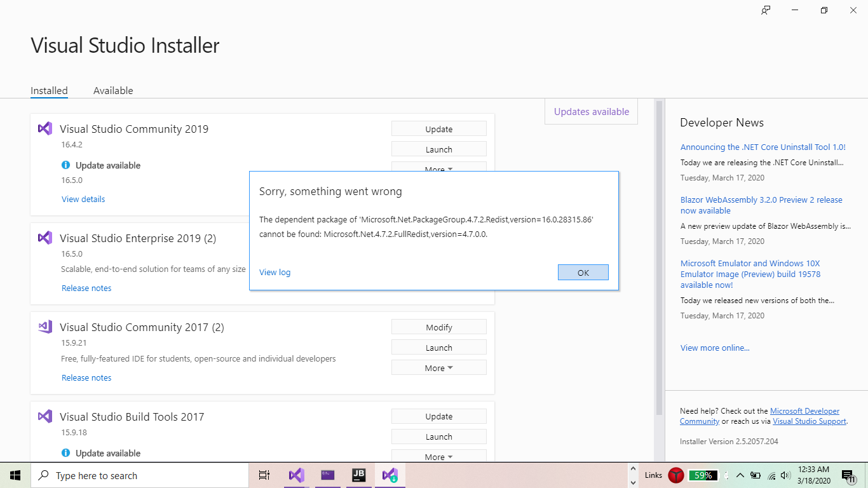Screen dimensions: 868x488
Task: Expand More dropdown for Build Tools 2017
Action: (x=439, y=456)
